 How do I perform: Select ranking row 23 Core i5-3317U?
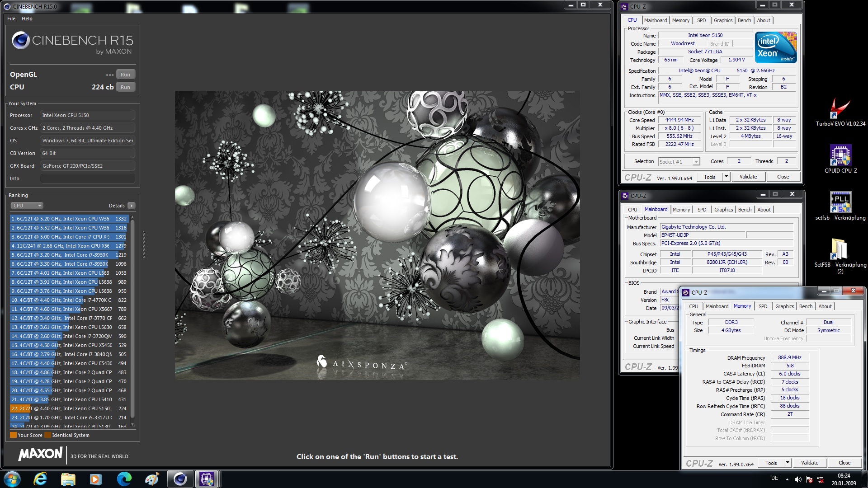[x=70, y=418]
